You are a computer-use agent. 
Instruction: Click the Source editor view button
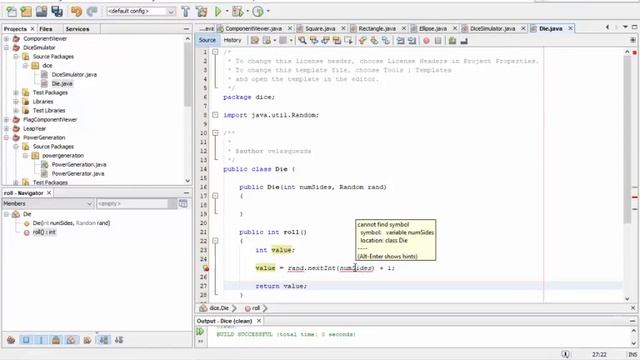[207, 40]
